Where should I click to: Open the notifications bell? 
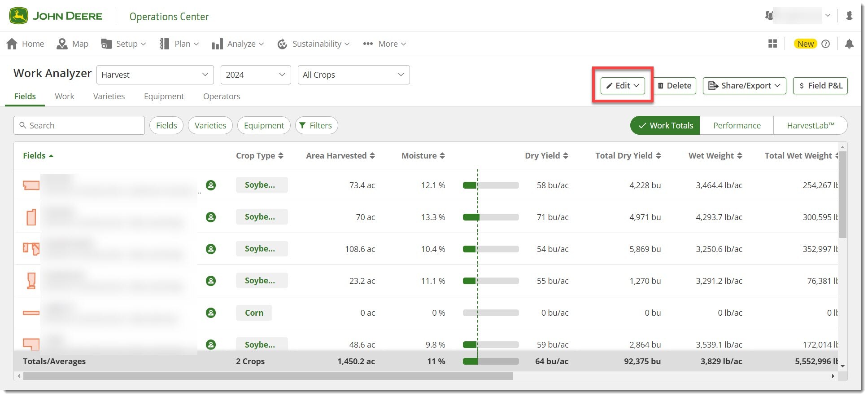(849, 44)
